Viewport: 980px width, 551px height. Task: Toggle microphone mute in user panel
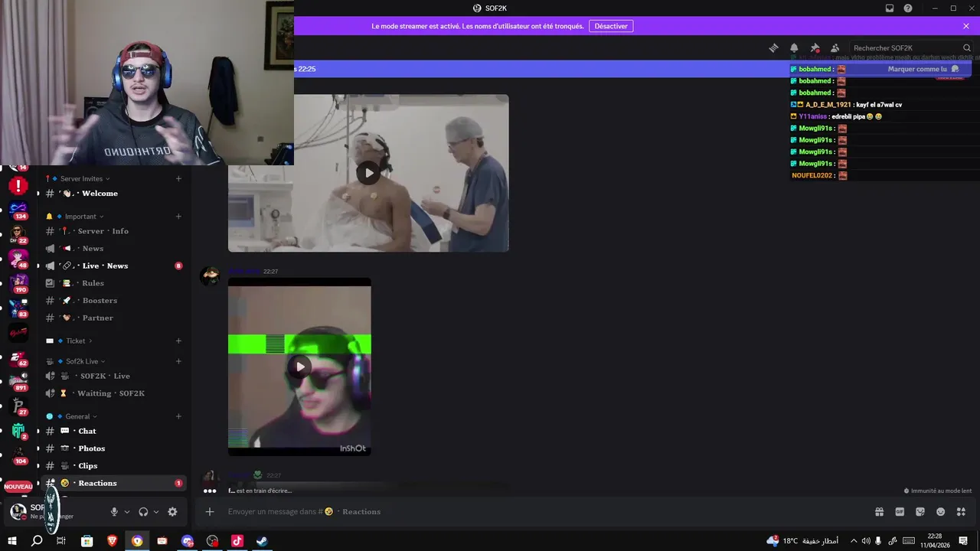click(x=114, y=512)
